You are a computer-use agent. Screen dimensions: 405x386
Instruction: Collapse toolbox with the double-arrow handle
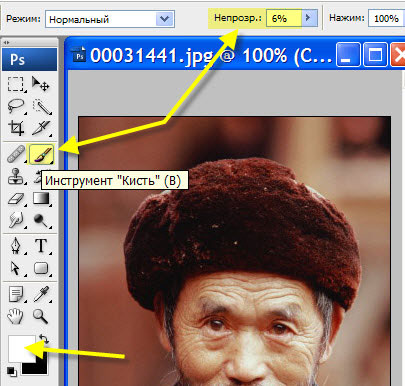(7, 42)
